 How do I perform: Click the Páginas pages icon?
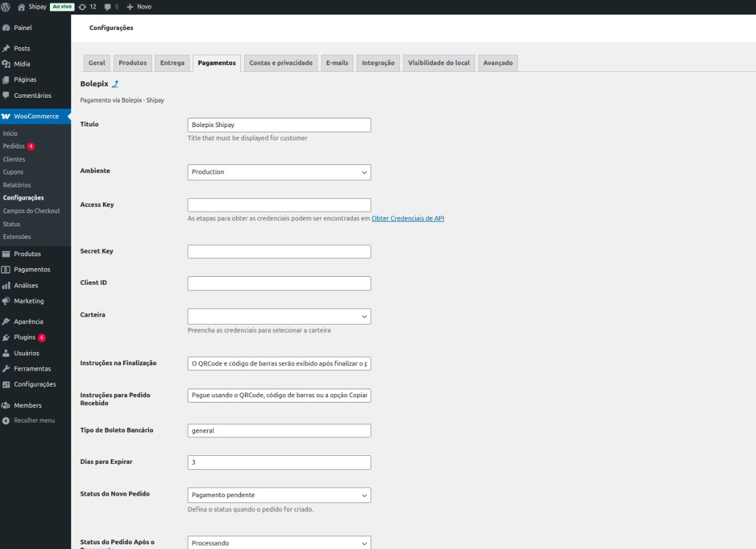pos(6,80)
